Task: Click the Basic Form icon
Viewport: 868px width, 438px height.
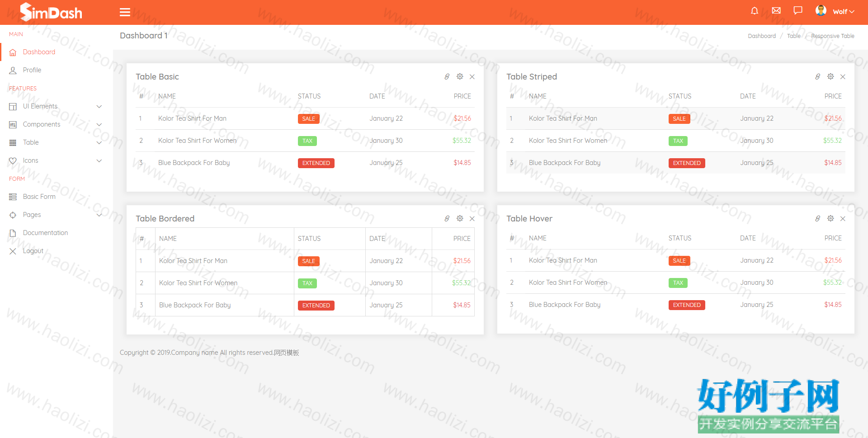Action: 13,197
